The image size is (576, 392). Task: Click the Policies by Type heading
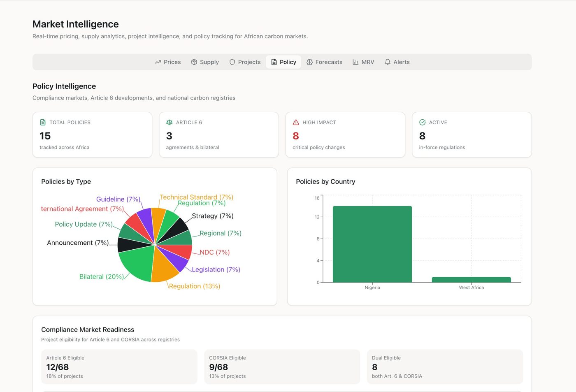click(x=66, y=181)
